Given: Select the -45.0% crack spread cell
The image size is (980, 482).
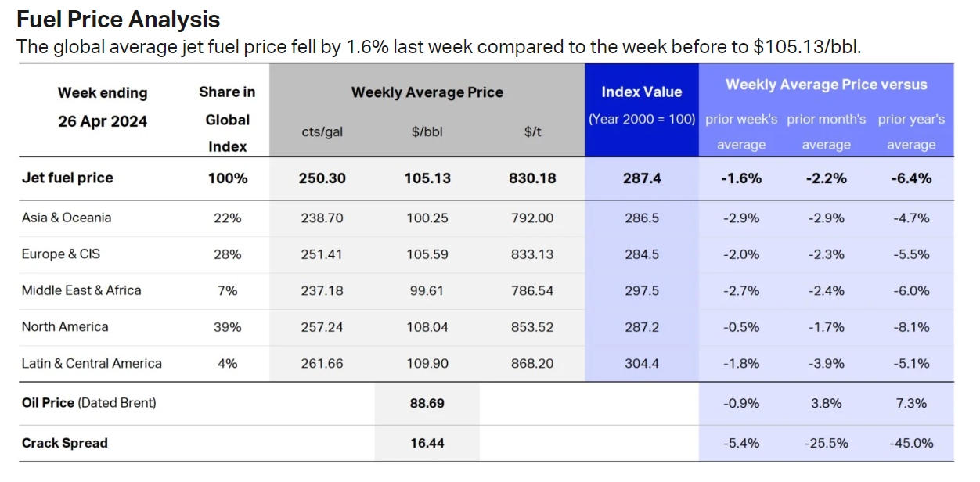Looking at the screenshot, I should pos(911,443).
